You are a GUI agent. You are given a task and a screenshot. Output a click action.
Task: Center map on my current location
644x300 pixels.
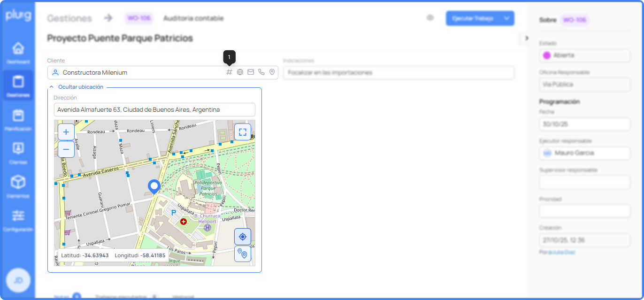243,237
